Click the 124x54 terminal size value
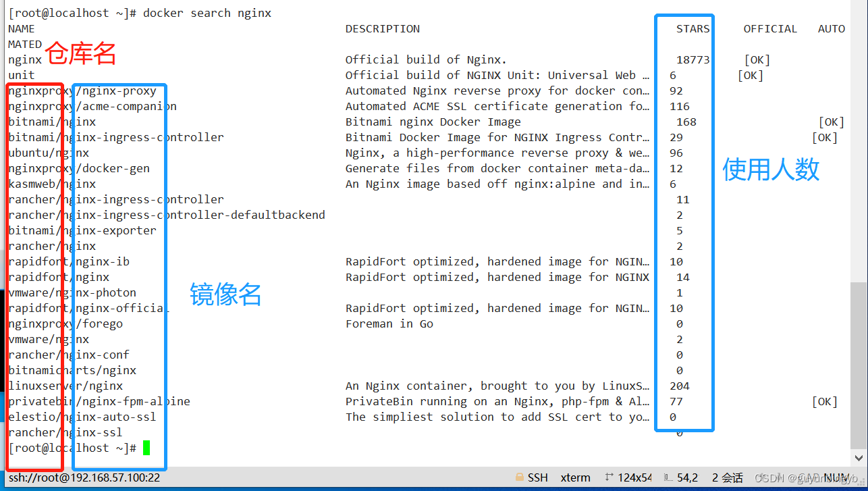This screenshot has height=491, width=868. pyautogui.click(x=633, y=477)
